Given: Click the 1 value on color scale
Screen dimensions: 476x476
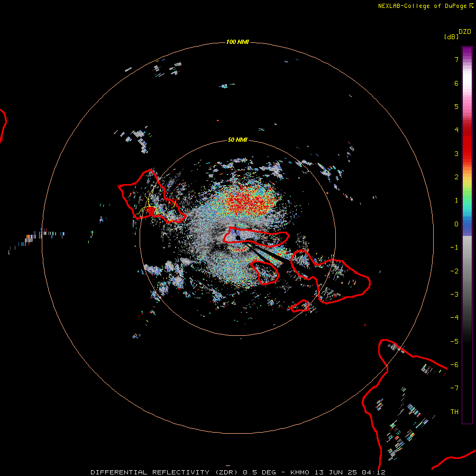Looking at the screenshot, I should 456,200.
